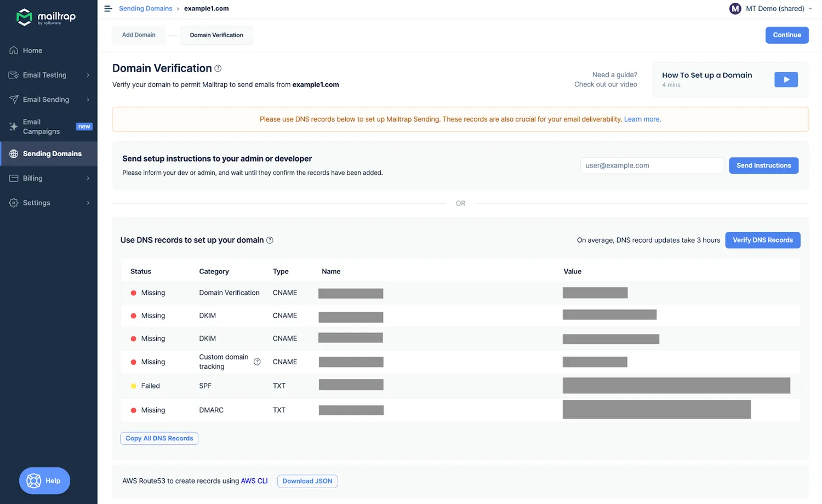Click the Continue button
The image size is (822, 504).
tap(787, 35)
